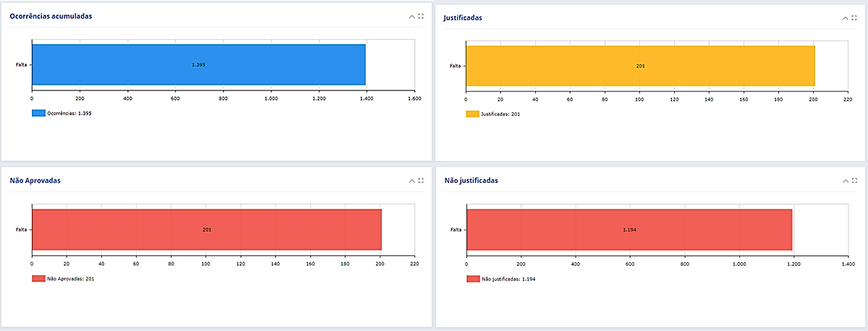The width and height of the screenshot is (868, 331).
Task: Click the red Não Aprovadas legend swatch
Action: click(x=38, y=278)
